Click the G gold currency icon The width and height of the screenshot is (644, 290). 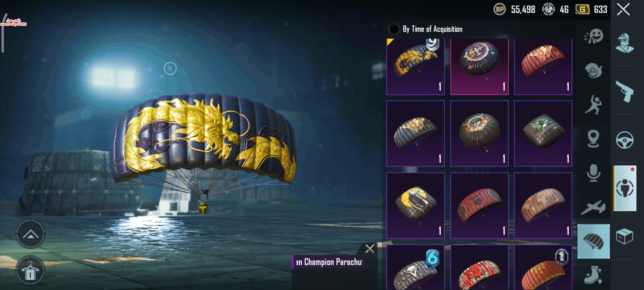pyautogui.click(x=582, y=10)
